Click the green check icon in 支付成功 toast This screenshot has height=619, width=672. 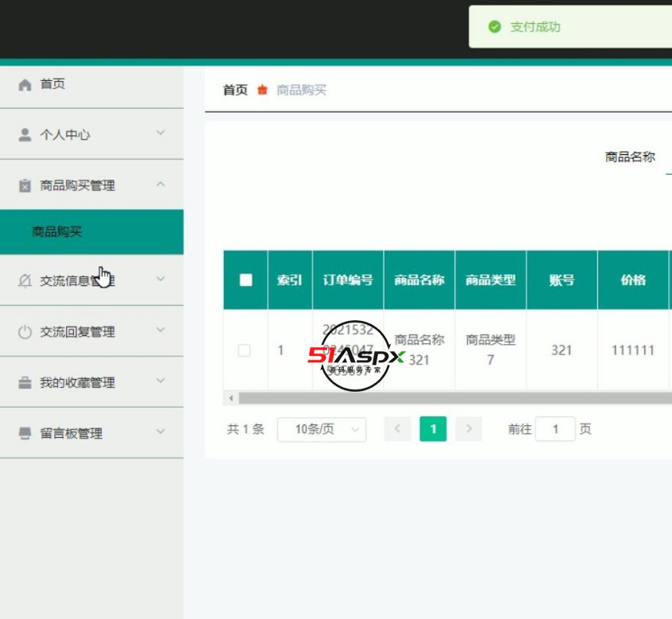(x=493, y=26)
